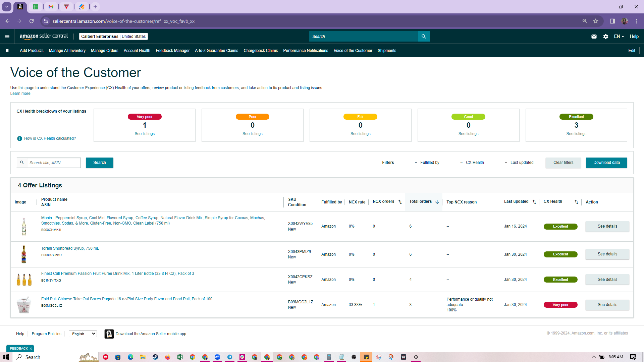See details for Torani Shortbread Syrup
This screenshot has height=362, width=644.
[x=607, y=254]
